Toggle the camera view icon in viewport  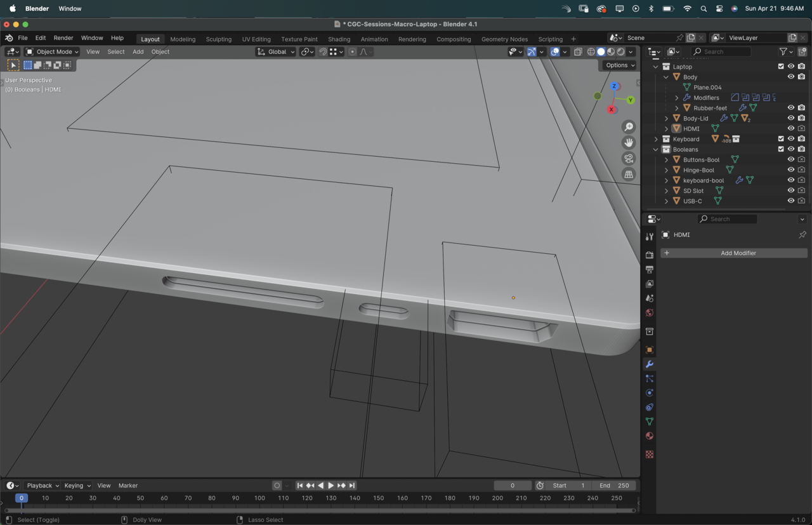pos(629,159)
